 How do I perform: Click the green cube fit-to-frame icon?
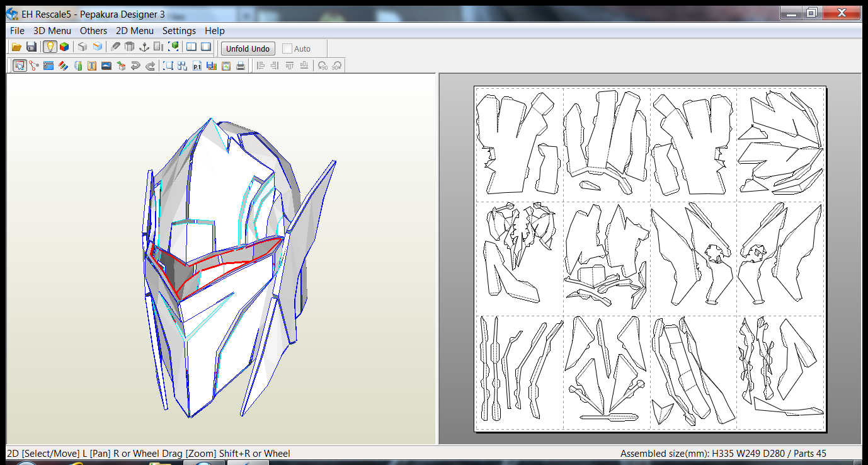[x=173, y=47]
